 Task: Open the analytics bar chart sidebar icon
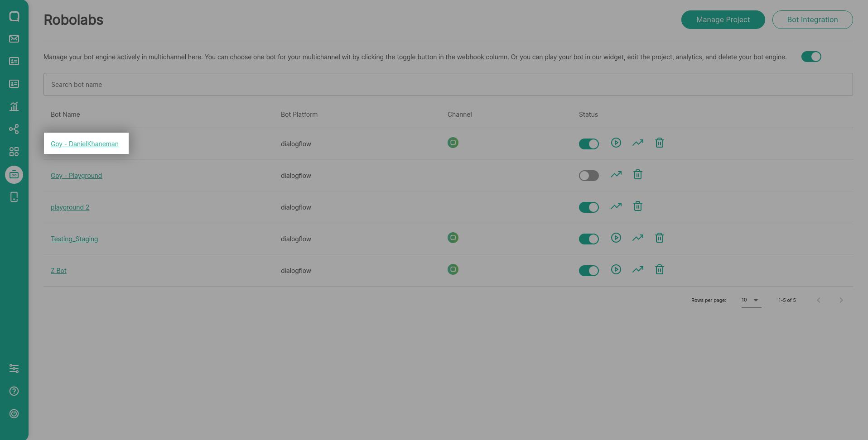14,106
